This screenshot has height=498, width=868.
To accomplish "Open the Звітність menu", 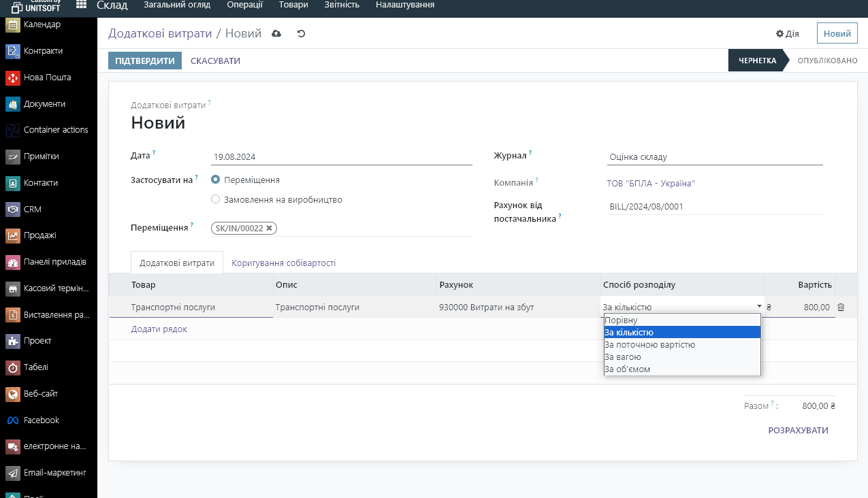I will tap(342, 5).
